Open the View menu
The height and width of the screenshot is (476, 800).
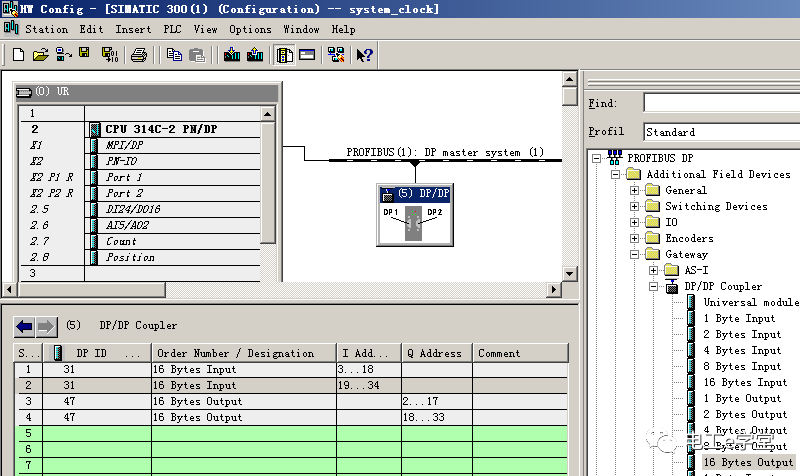point(206,29)
